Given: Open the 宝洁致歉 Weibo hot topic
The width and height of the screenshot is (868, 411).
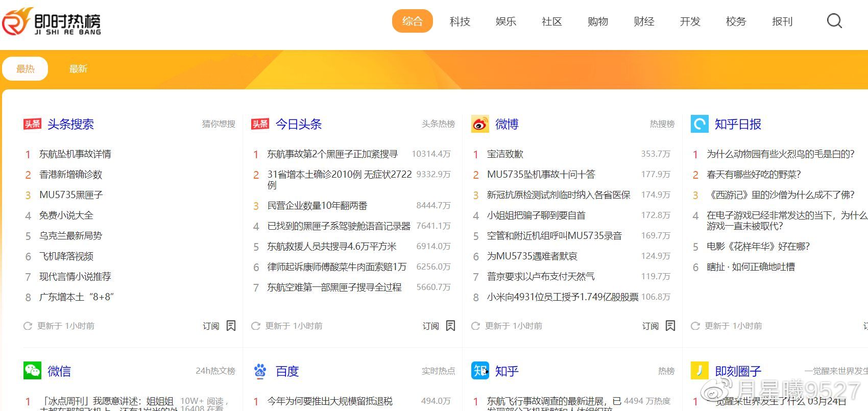Looking at the screenshot, I should (x=505, y=154).
